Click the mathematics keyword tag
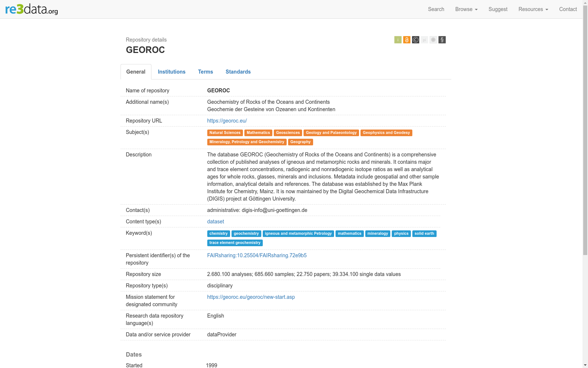The image size is (588, 368). click(349, 234)
